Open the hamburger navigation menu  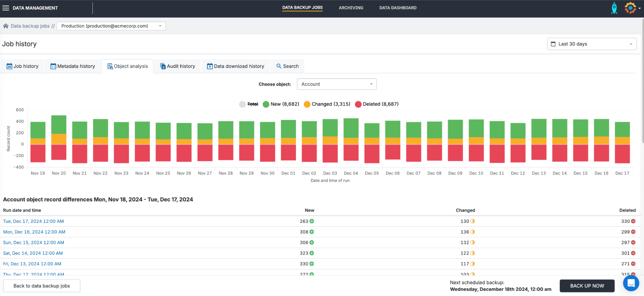pos(6,8)
